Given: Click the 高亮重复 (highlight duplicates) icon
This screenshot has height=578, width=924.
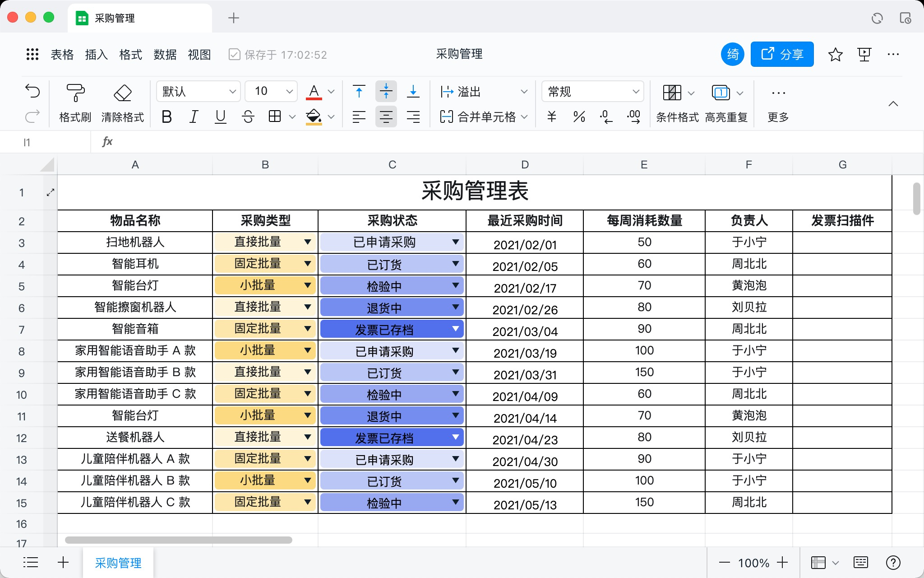Looking at the screenshot, I should coord(727,103).
